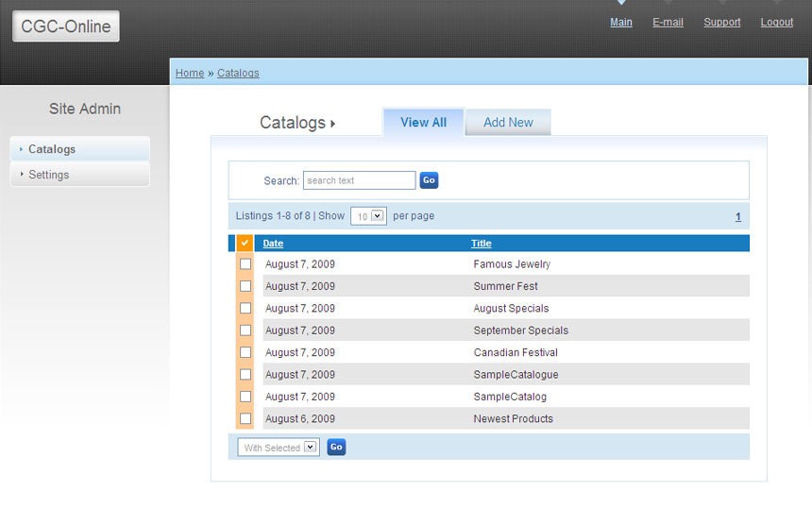This screenshot has width=812, height=508.
Task: Check the Canadian Festival row checkbox
Action: (x=245, y=352)
